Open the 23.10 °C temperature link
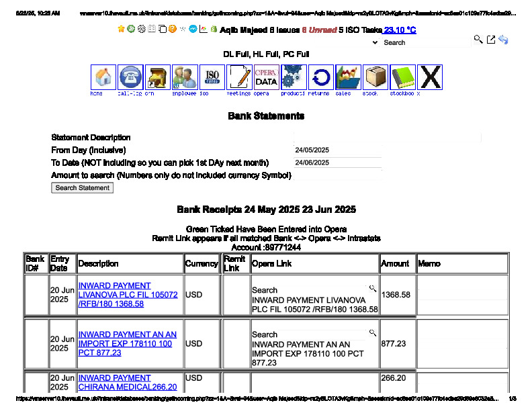532x411 pixels. 400,30
